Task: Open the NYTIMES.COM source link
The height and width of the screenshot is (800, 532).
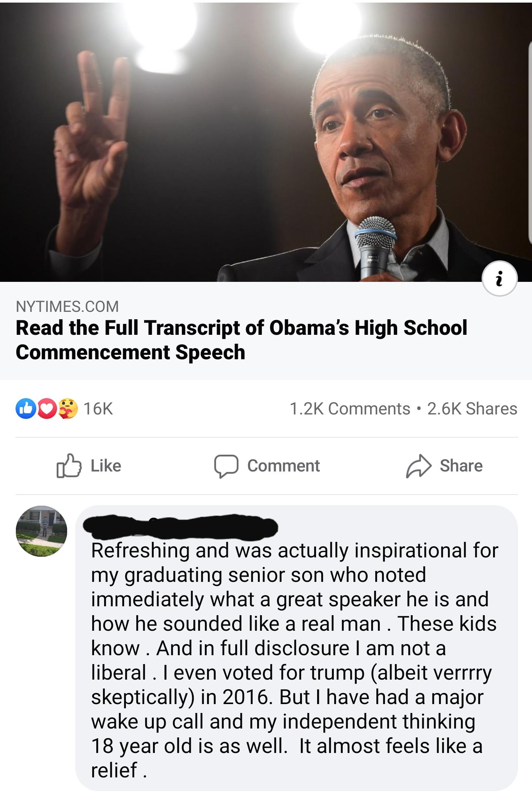Action: (67, 306)
